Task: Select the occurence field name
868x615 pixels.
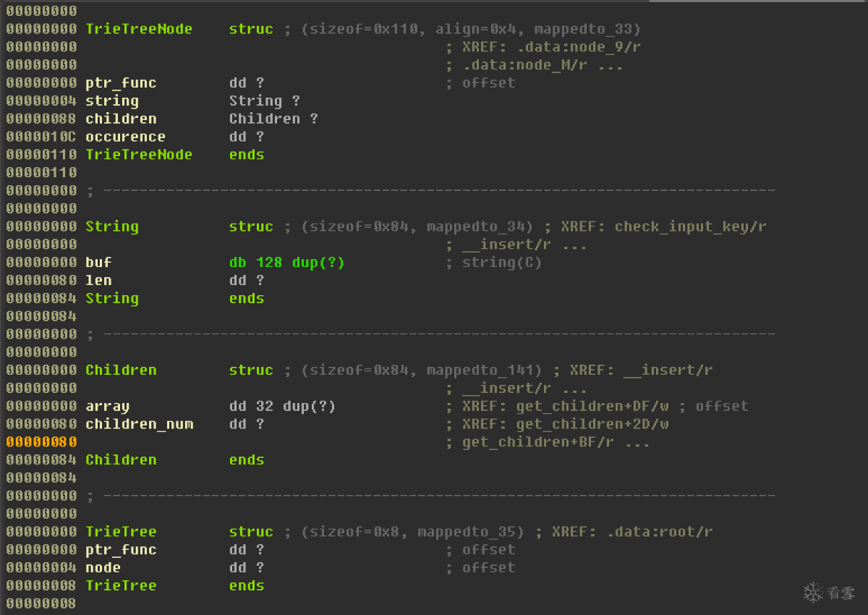Action: coord(125,137)
